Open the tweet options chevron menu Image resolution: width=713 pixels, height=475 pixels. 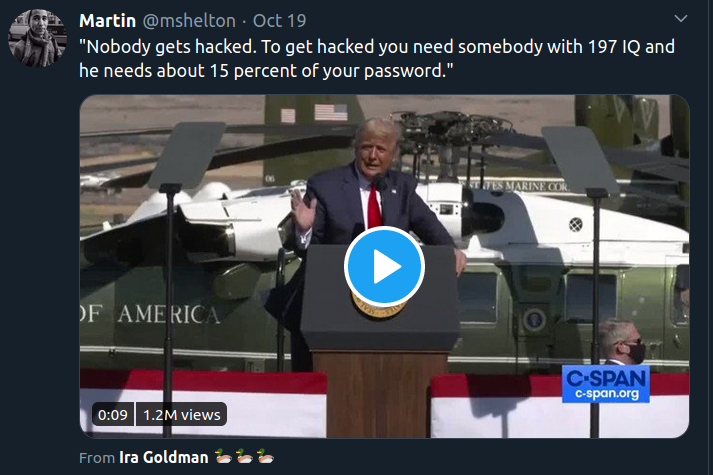tap(680, 19)
